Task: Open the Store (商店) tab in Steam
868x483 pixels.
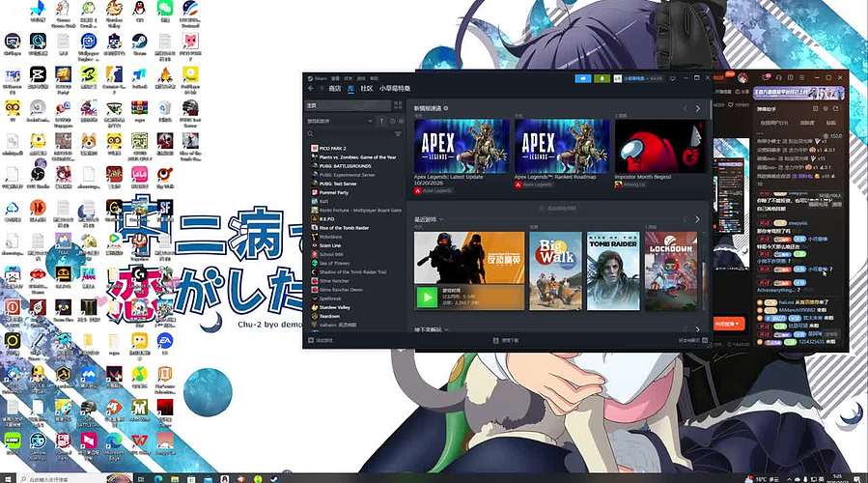Action: [335, 89]
